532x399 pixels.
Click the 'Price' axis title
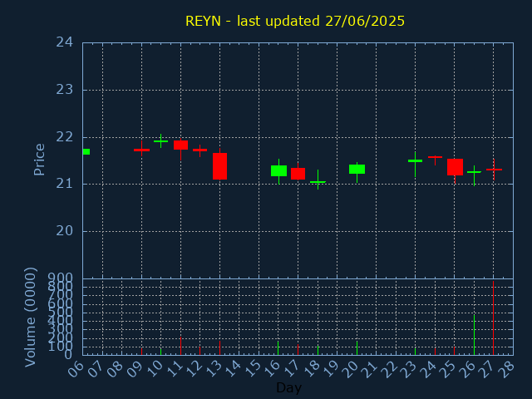39,160
